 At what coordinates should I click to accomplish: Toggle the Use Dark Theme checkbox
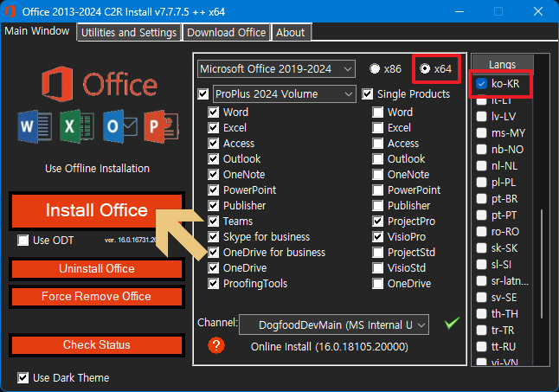[23, 378]
